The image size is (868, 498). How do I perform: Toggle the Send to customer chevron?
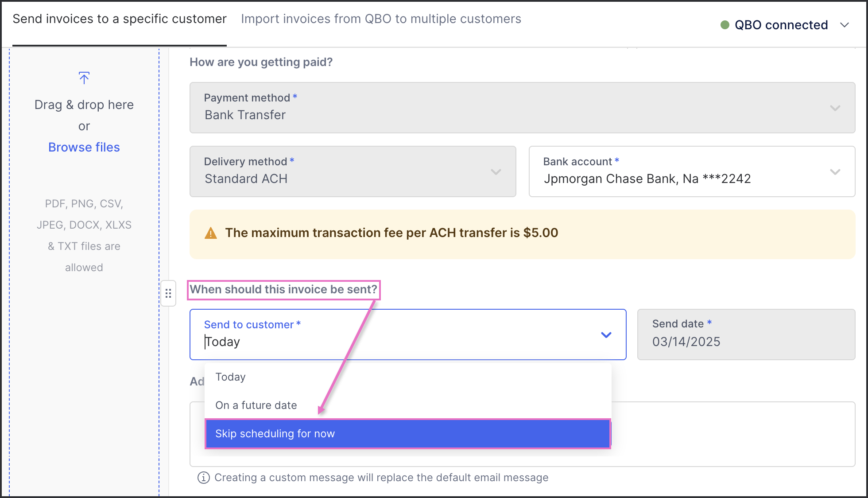click(606, 335)
